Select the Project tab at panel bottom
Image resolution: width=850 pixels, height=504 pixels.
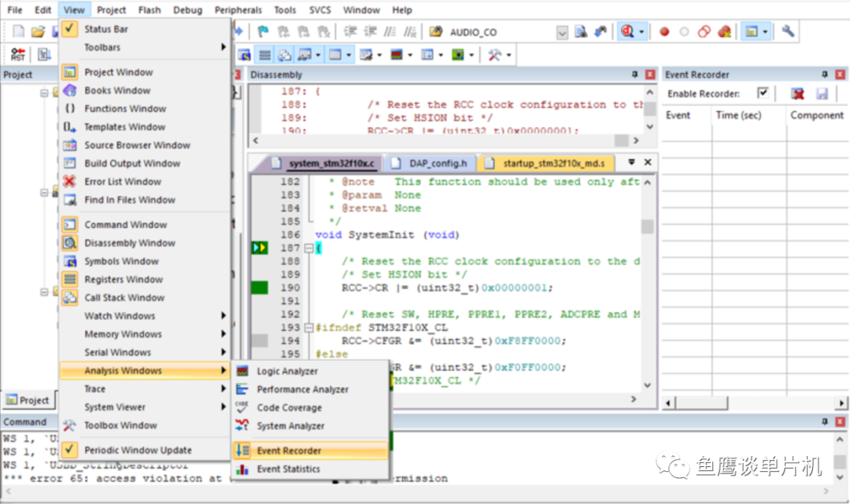(x=28, y=400)
